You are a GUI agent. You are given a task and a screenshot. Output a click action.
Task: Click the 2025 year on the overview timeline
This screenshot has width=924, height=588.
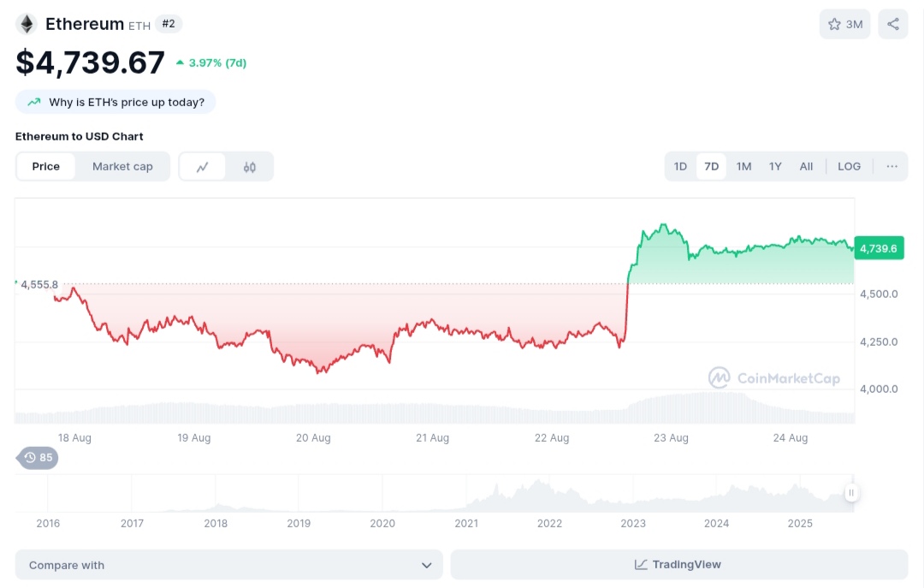tap(800, 523)
